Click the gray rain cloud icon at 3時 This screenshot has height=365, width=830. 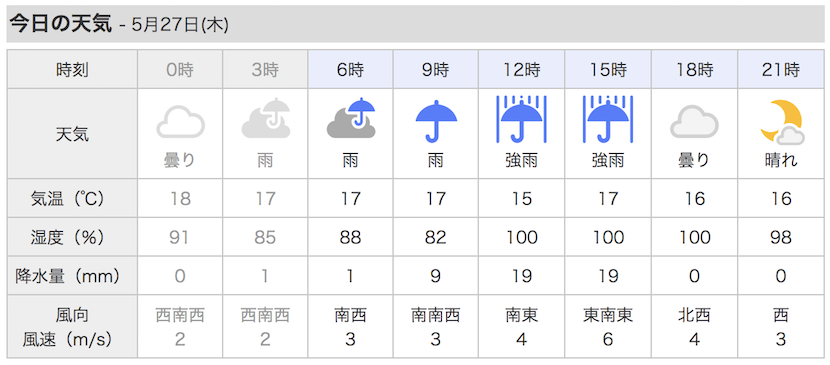point(266,118)
